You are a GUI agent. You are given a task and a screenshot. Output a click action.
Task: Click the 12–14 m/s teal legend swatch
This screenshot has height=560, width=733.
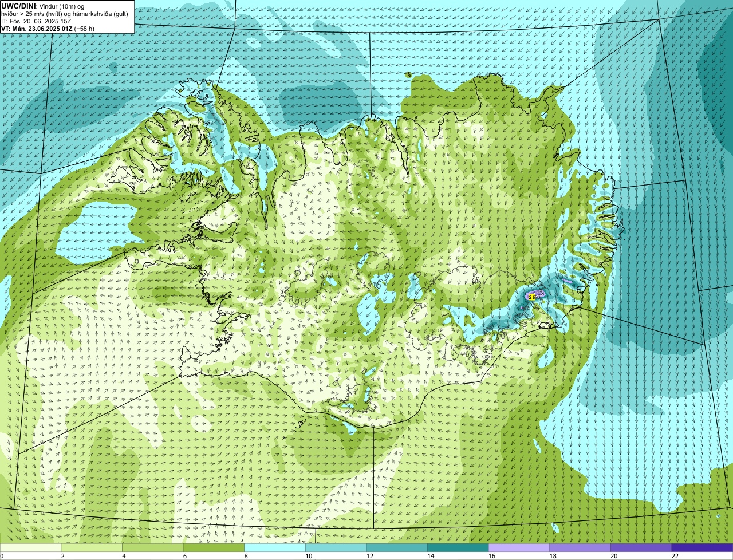click(x=397, y=547)
